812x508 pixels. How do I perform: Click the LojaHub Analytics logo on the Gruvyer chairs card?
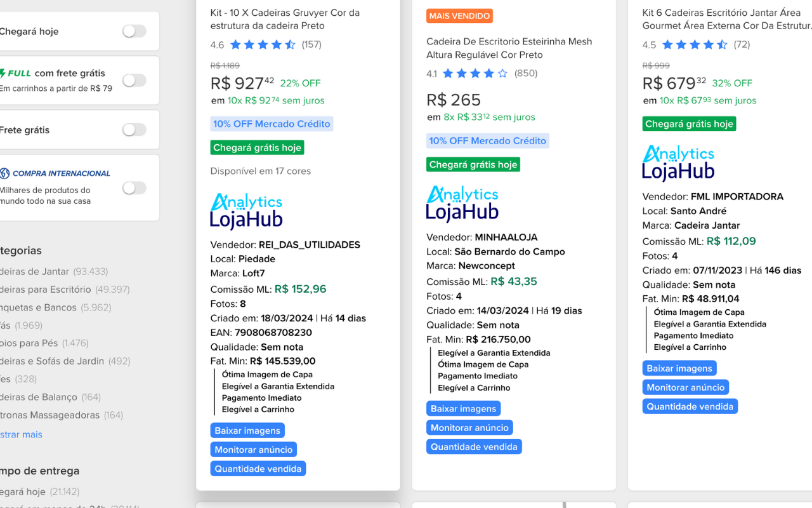(x=246, y=210)
